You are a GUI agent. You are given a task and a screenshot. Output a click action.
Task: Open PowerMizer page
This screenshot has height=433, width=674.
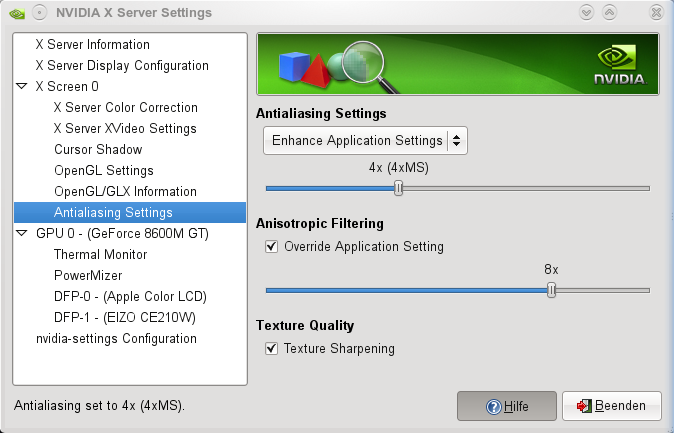(x=88, y=276)
